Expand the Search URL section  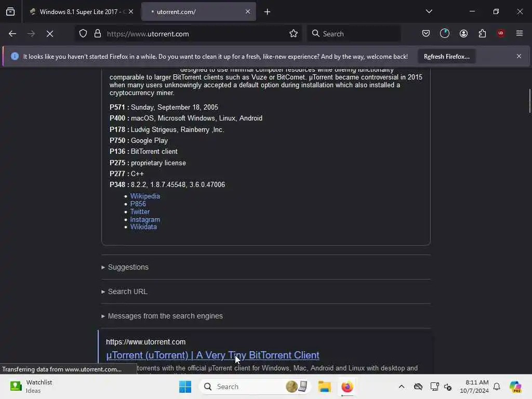point(128,291)
